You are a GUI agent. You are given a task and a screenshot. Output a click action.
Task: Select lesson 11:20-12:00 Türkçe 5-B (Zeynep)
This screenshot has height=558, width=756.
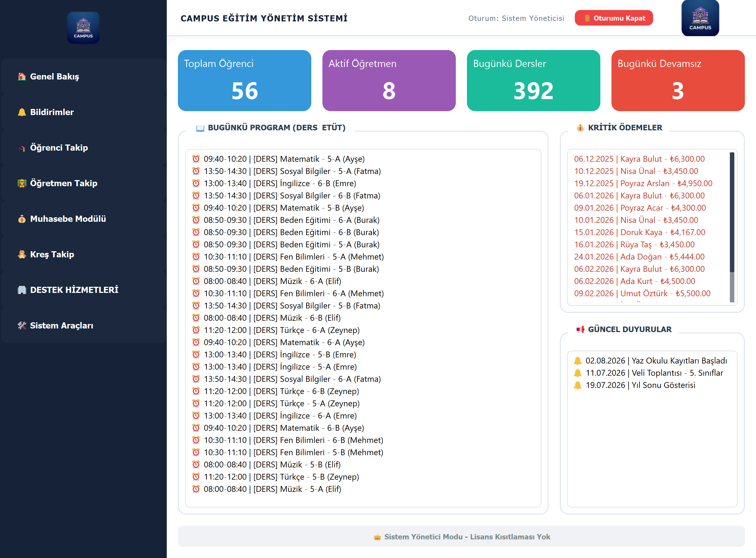(275, 477)
